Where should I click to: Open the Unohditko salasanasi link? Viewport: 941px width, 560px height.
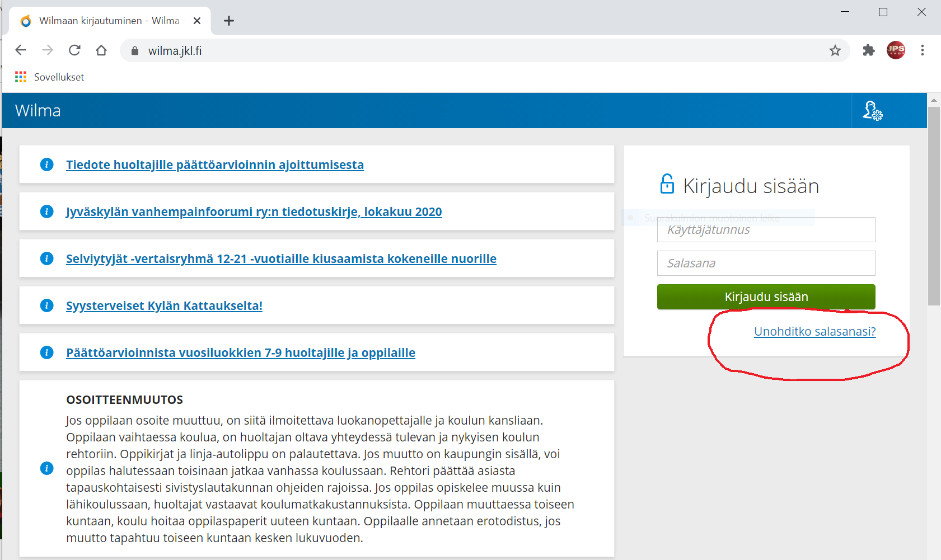click(x=814, y=332)
